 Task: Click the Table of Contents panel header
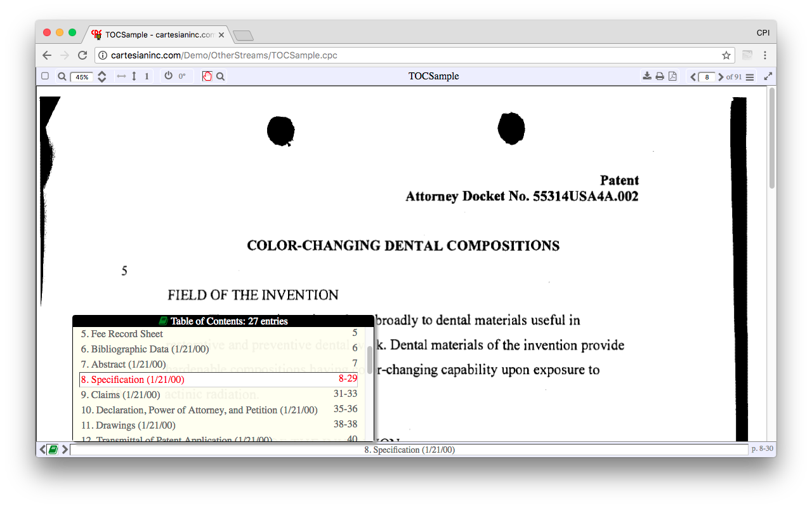click(x=223, y=321)
